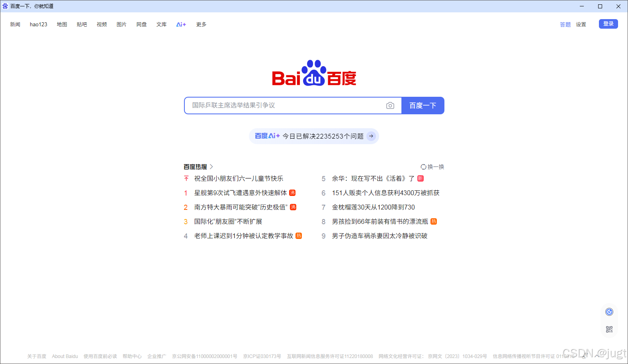
Task: Maximize the Baidu window
Action: point(600,6)
